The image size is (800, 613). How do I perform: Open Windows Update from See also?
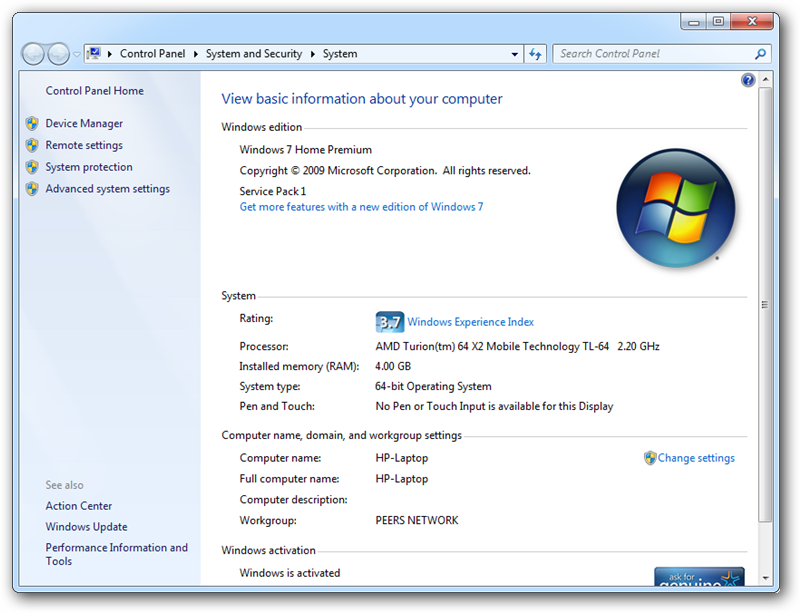85,526
